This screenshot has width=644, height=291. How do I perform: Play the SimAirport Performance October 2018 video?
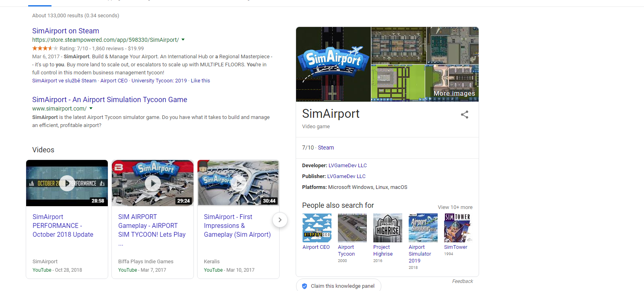pyautogui.click(x=67, y=183)
